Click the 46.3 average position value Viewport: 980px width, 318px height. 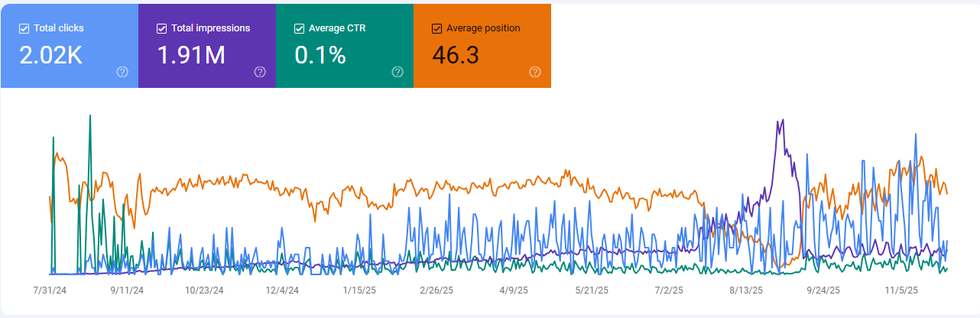456,55
